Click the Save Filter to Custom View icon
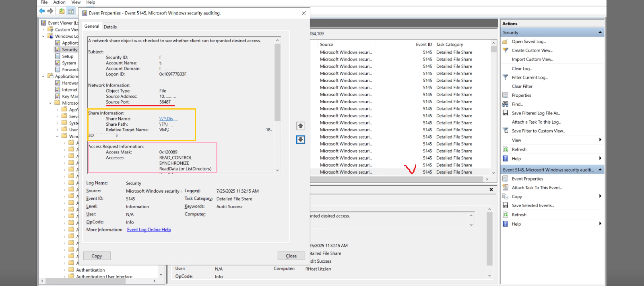The image size is (644, 286). point(505,131)
